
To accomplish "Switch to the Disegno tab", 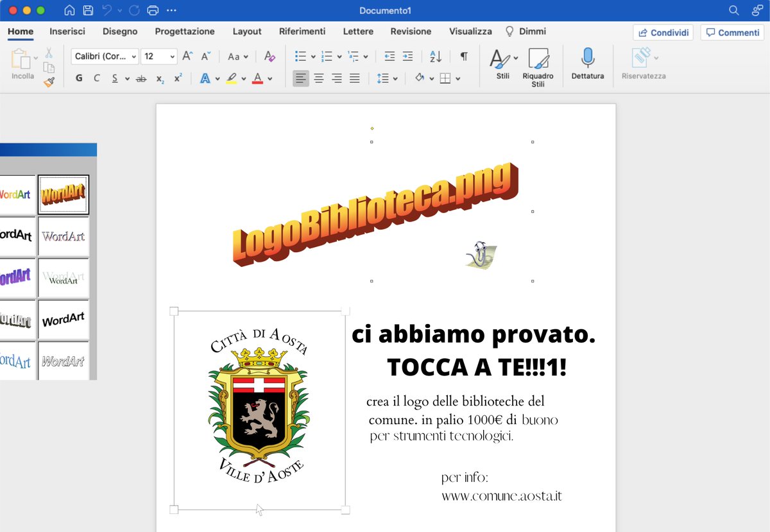I will point(120,31).
